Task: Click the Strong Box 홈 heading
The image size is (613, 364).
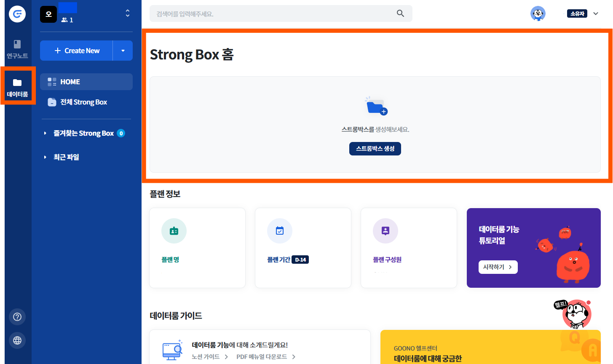Action: click(x=192, y=54)
